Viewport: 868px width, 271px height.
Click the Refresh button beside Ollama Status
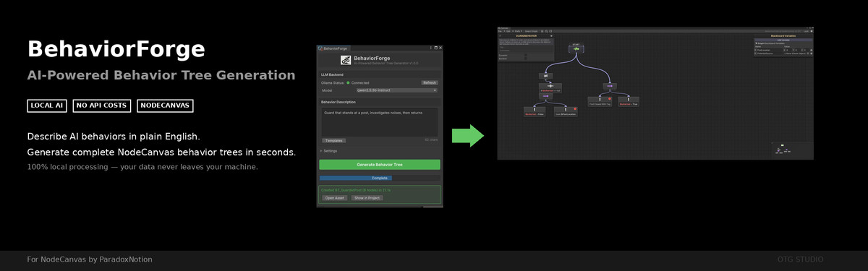pos(430,83)
